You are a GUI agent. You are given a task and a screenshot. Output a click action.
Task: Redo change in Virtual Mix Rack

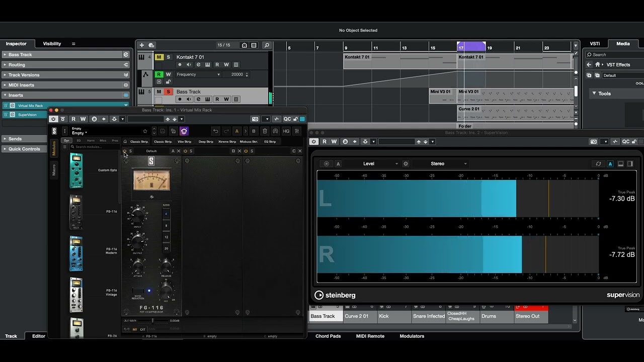[225, 131]
